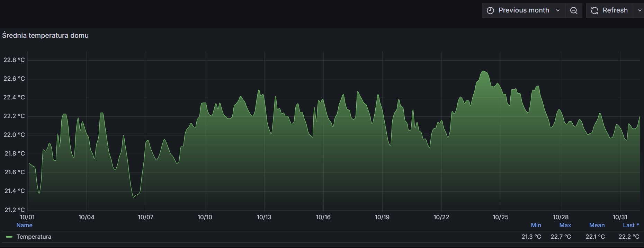Viewport: 644px width, 248px height.
Task: Open the Previous month time range picker
Action: [524, 10]
